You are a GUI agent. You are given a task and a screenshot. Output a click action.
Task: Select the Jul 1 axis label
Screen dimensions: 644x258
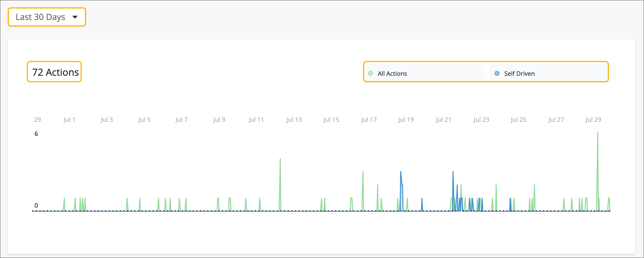coord(69,120)
